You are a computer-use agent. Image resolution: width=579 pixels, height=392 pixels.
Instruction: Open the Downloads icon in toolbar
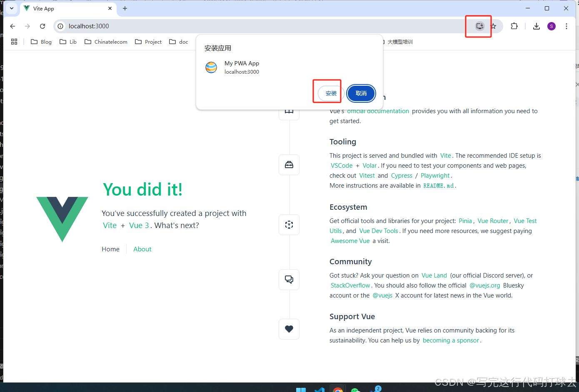(x=537, y=26)
